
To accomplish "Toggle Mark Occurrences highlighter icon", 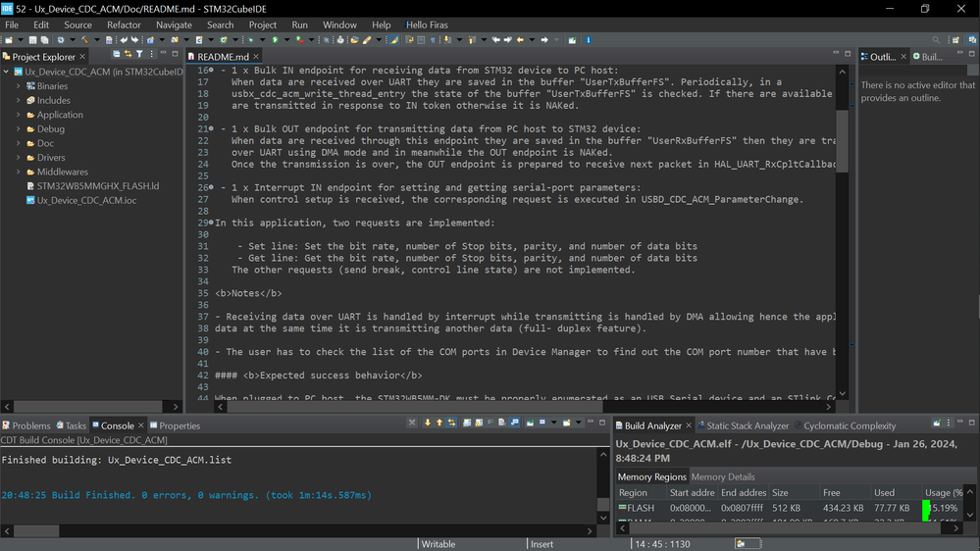I will [x=393, y=40].
